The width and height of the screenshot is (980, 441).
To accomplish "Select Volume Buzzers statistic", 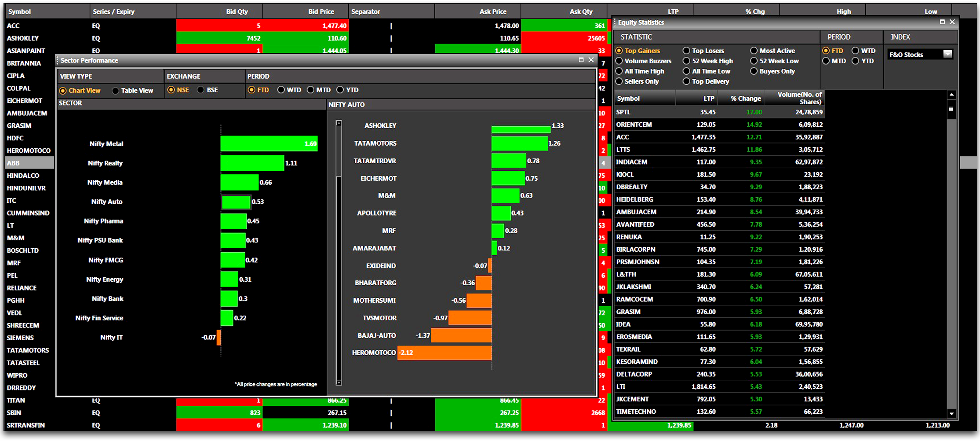I will [x=644, y=61].
